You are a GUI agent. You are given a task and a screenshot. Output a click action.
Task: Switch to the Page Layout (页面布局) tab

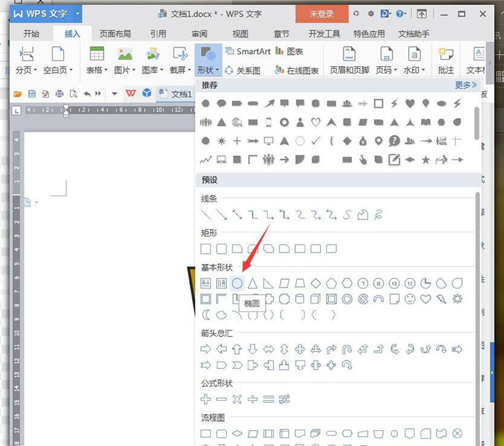[x=115, y=34]
